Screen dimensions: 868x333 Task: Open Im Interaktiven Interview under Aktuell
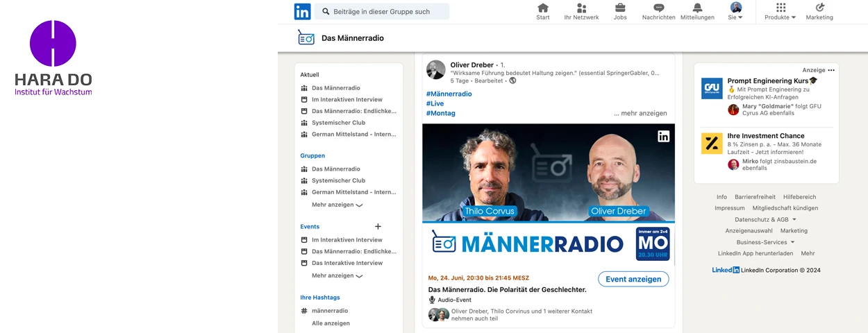(347, 100)
